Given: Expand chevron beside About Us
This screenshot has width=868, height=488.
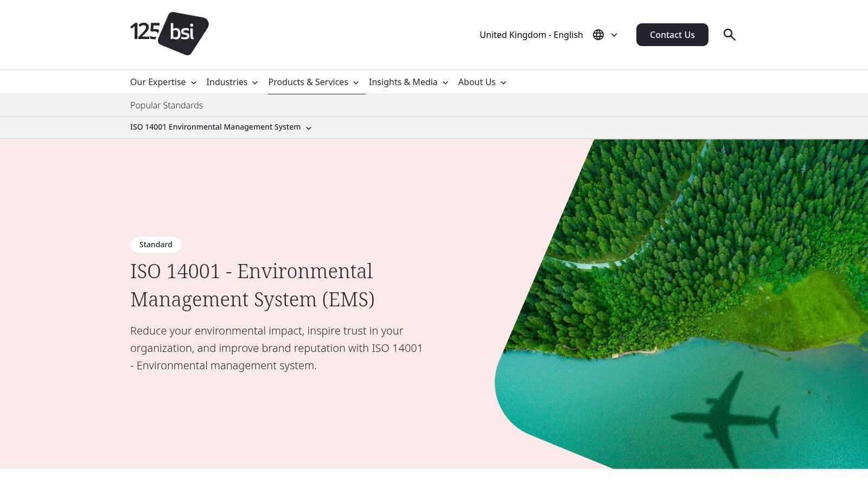Looking at the screenshot, I should coord(503,83).
